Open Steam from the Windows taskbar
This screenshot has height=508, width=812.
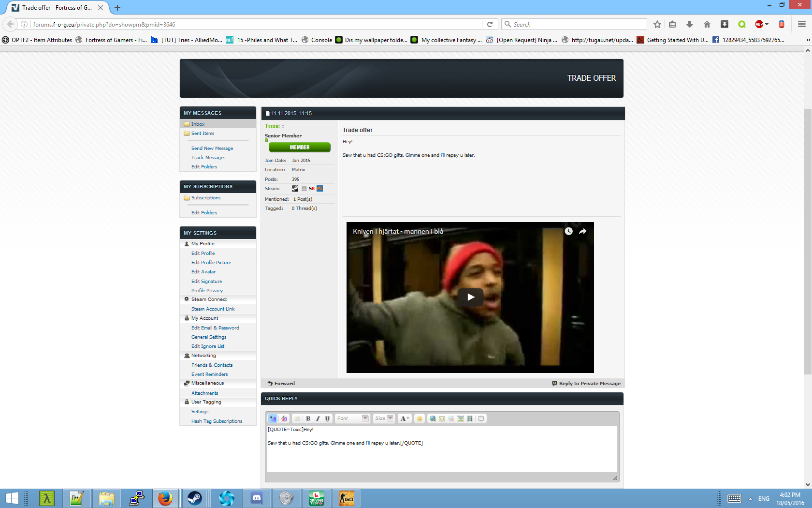[x=195, y=498]
